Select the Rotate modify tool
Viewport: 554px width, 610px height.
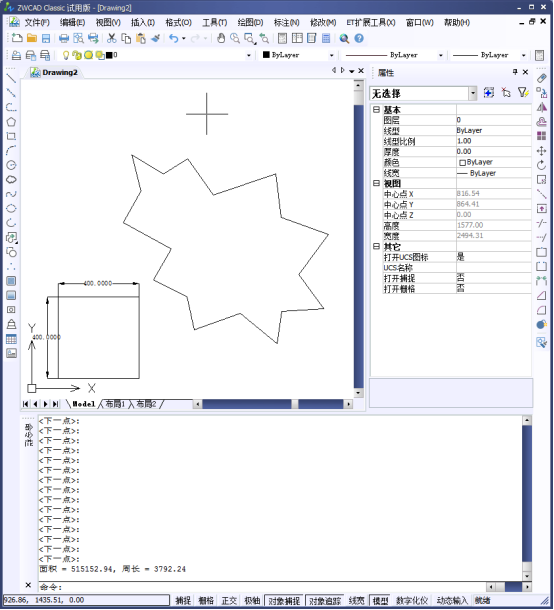click(x=542, y=165)
